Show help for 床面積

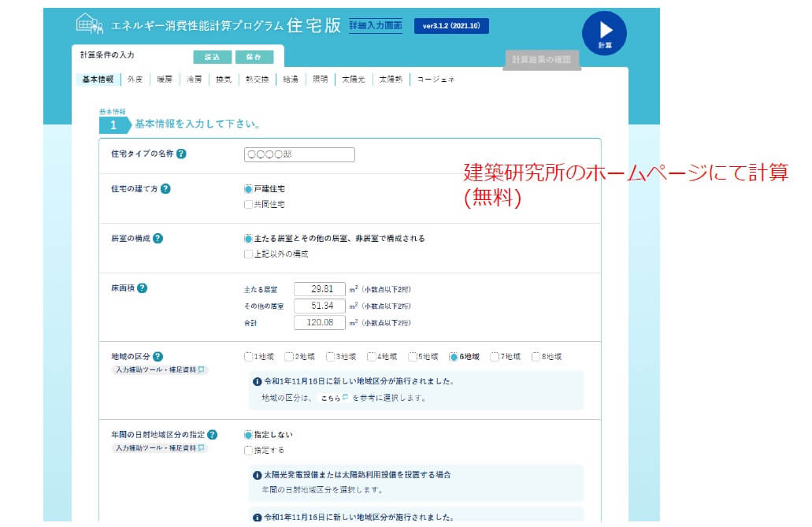142,288
